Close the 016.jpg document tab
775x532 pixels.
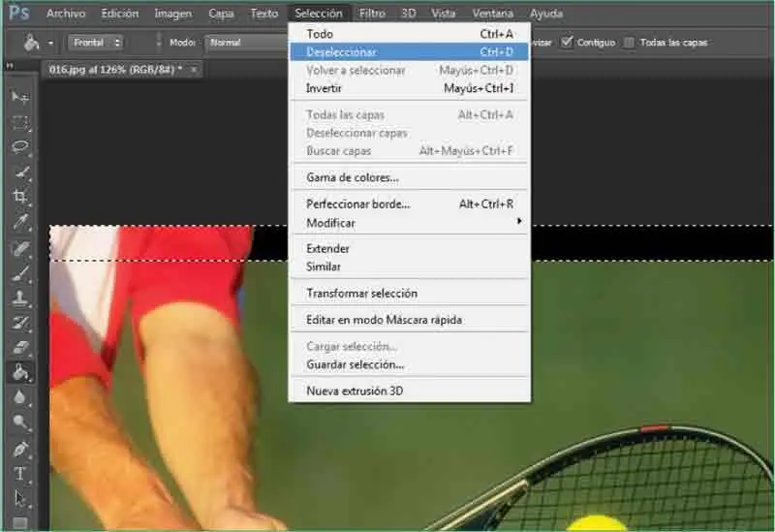pos(195,70)
